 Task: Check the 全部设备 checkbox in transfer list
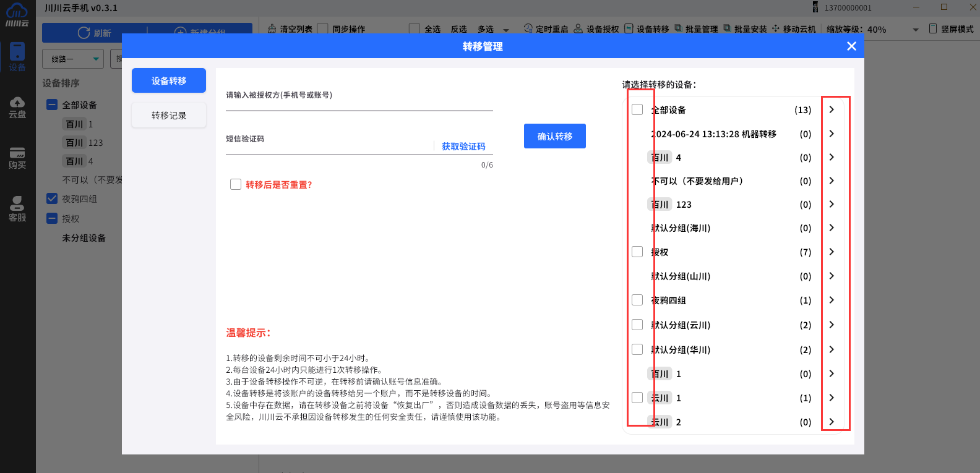(637, 109)
